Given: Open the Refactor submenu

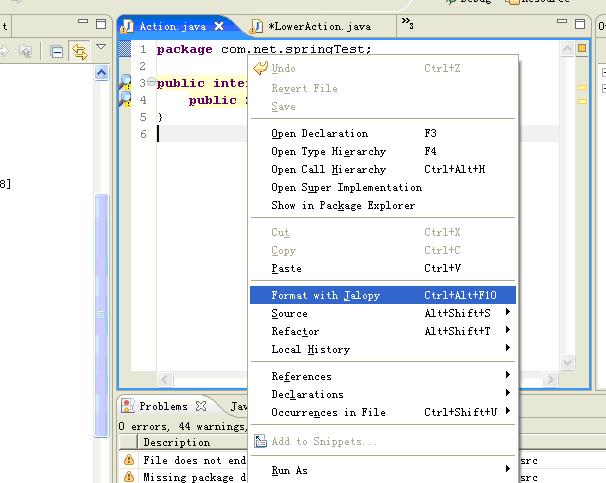Looking at the screenshot, I should pyautogui.click(x=383, y=331).
